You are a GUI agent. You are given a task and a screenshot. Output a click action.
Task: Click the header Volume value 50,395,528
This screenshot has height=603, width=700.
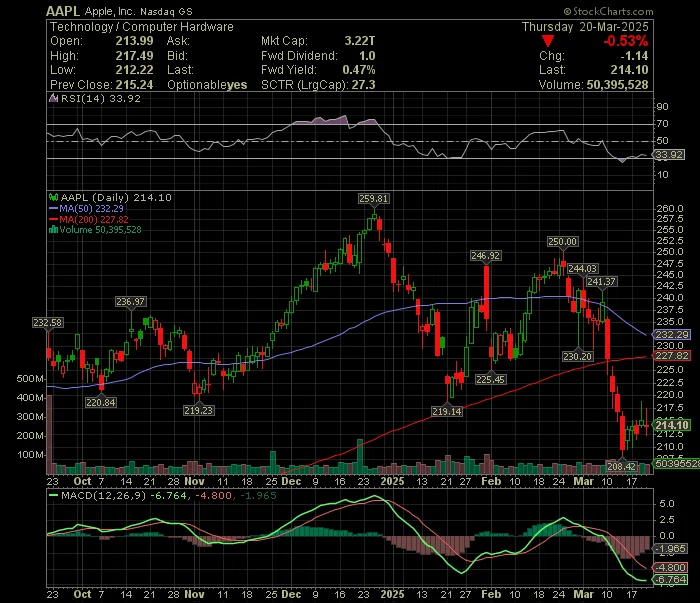coord(617,85)
